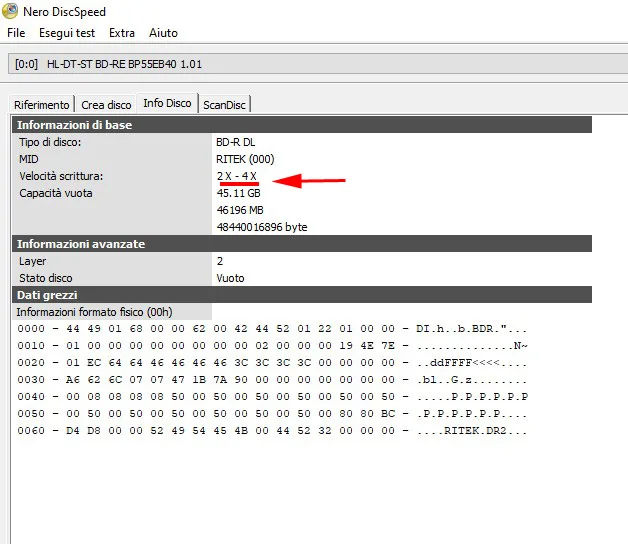Select the 46196 MB value
This screenshot has height=544, width=628.
pyautogui.click(x=240, y=210)
